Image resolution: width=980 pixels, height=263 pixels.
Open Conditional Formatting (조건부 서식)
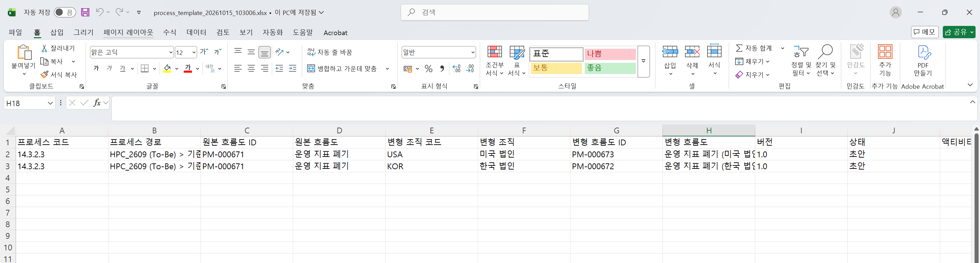click(x=494, y=61)
